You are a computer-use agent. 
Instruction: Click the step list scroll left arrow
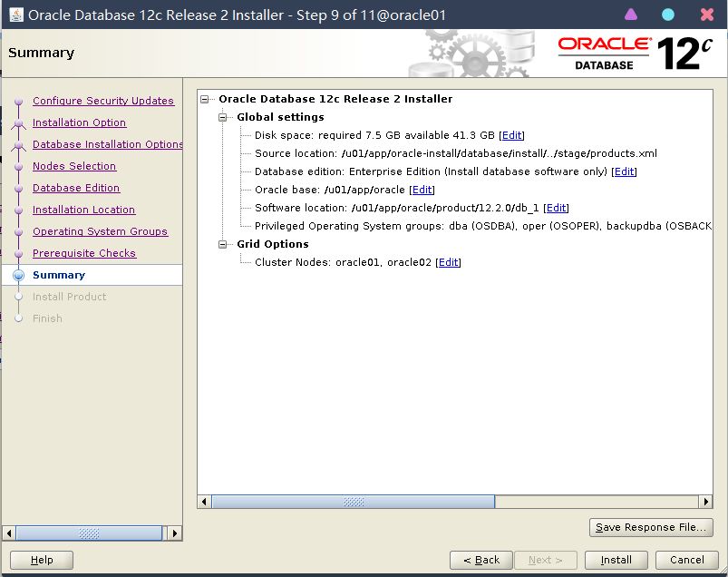pyautogui.click(x=9, y=533)
